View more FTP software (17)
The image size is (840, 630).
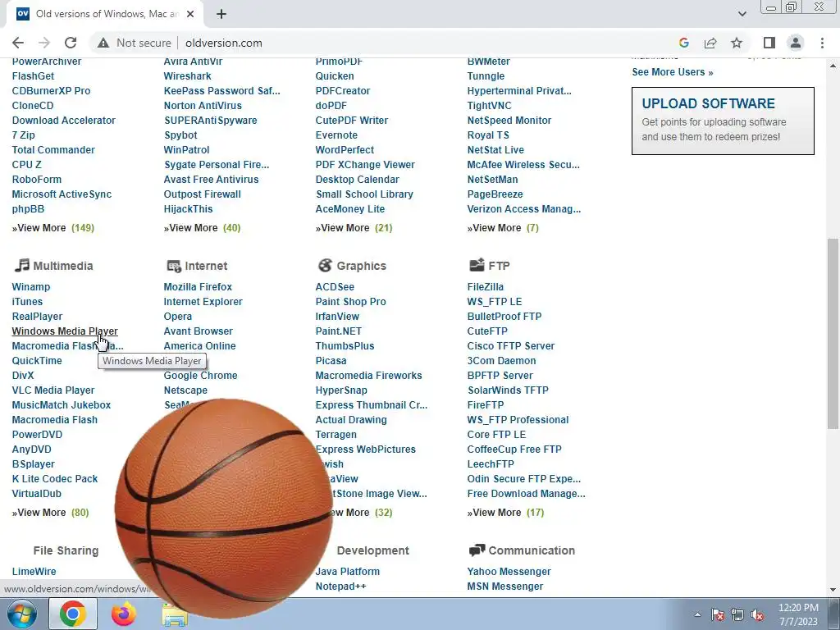pyautogui.click(x=505, y=512)
